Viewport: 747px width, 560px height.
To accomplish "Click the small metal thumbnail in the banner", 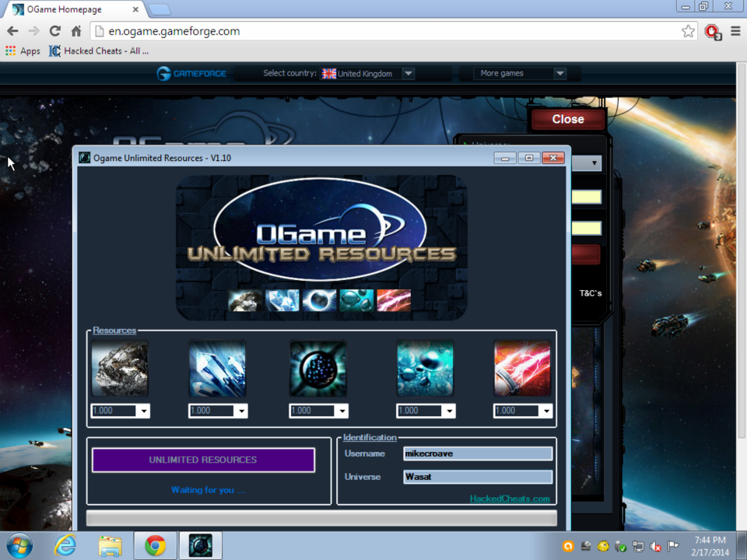I will [245, 300].
